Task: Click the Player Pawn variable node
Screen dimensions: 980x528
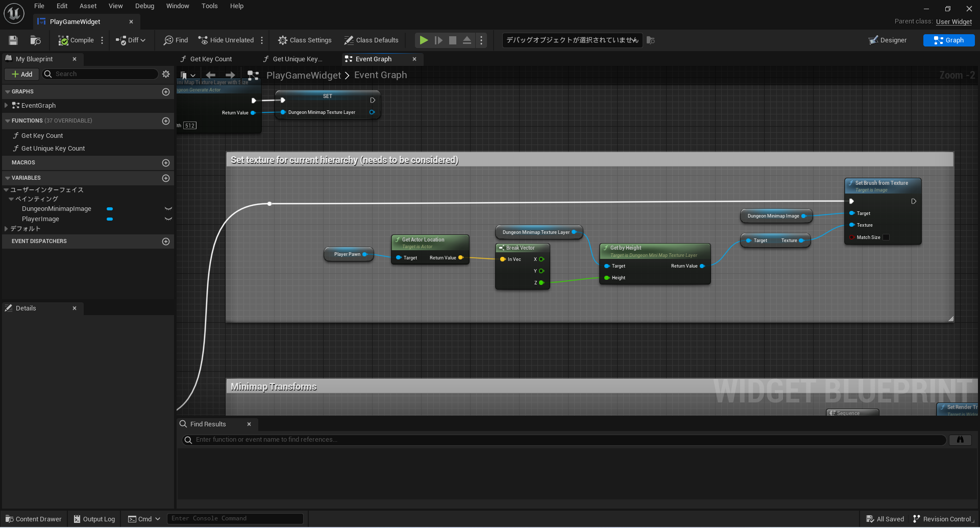Action: [x=349, y=254]
